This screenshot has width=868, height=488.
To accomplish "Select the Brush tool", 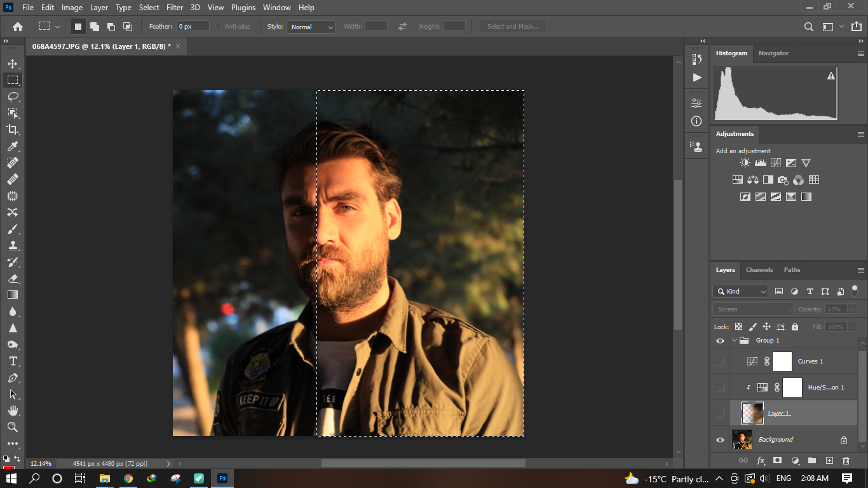I will 13,229.
